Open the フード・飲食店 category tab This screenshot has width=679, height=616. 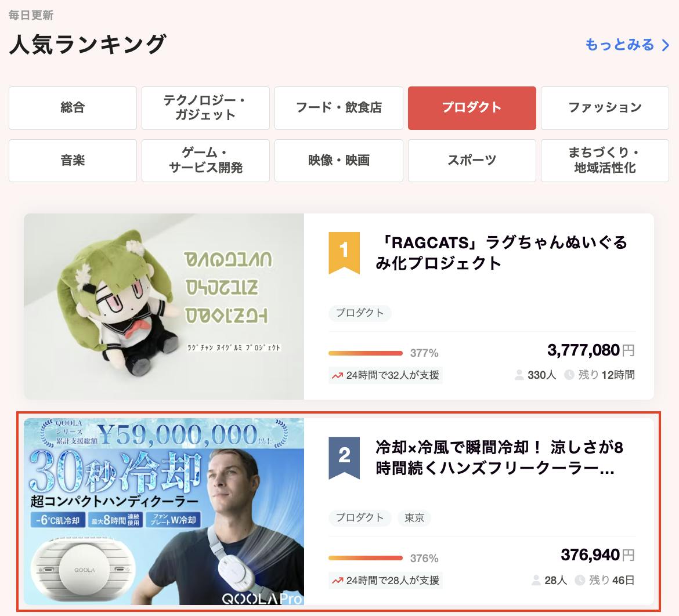tap(339, 108)
